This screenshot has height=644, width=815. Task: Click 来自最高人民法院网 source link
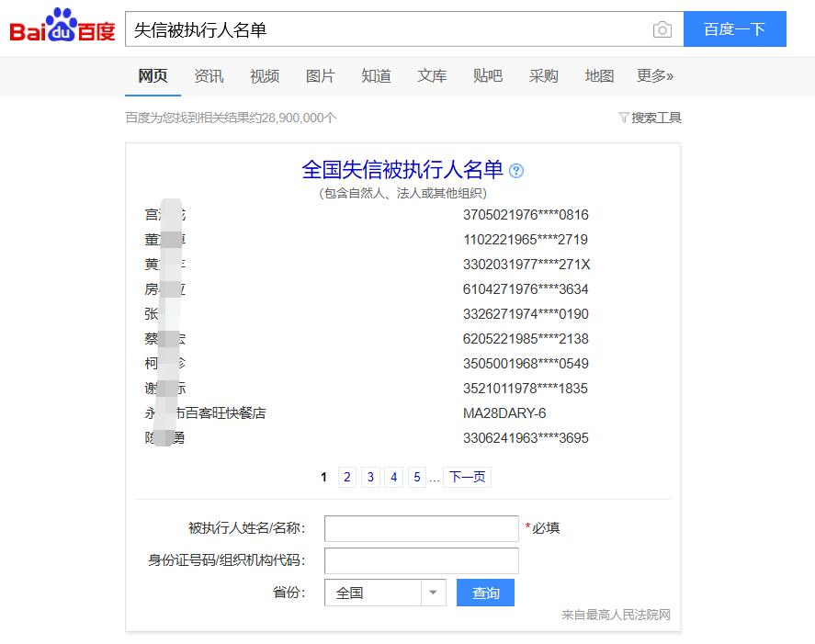[617, 616]
